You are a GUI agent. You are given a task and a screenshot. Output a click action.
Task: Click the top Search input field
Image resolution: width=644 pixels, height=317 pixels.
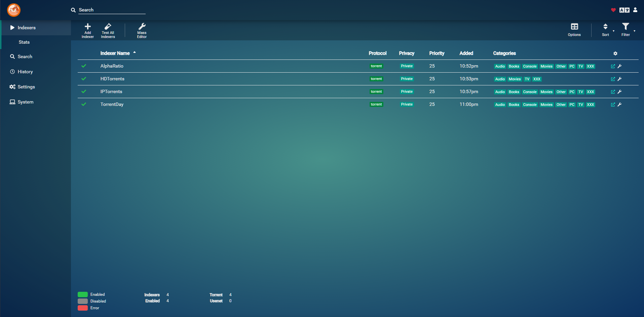[111, 10]
